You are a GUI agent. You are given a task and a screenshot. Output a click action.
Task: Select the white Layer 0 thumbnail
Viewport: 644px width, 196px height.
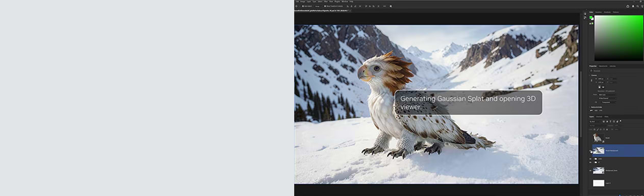point(599,183)
